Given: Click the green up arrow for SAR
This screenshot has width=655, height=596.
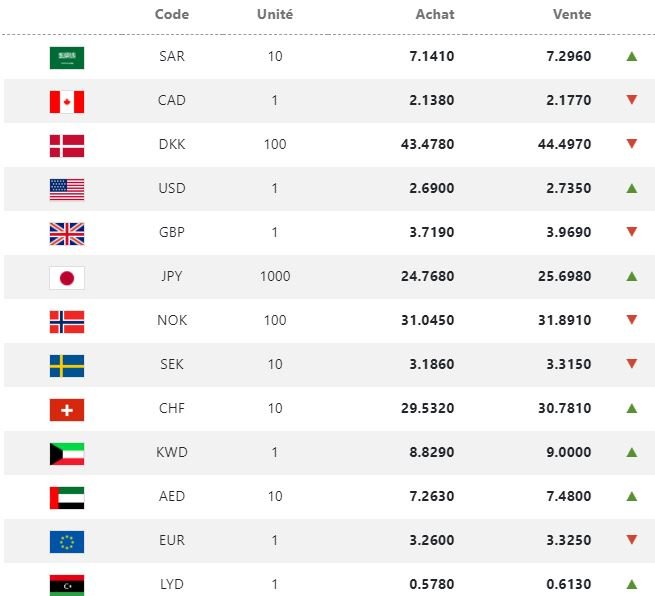Looking at the screenshot, I should (631, 56).
